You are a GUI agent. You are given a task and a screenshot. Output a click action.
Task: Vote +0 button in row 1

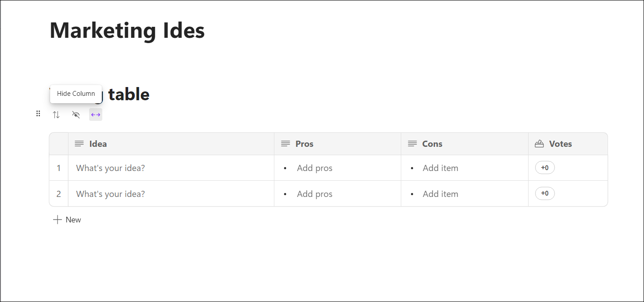[x=545, y=168]
